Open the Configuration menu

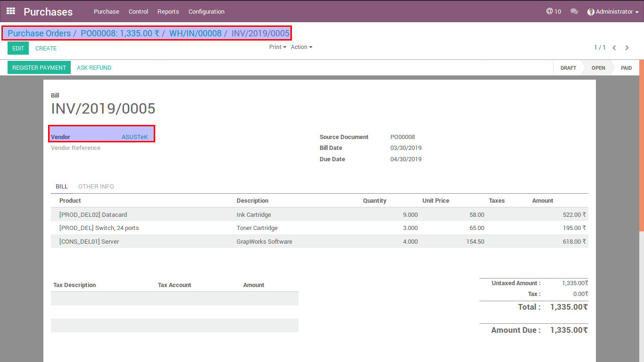click(206, 11)
